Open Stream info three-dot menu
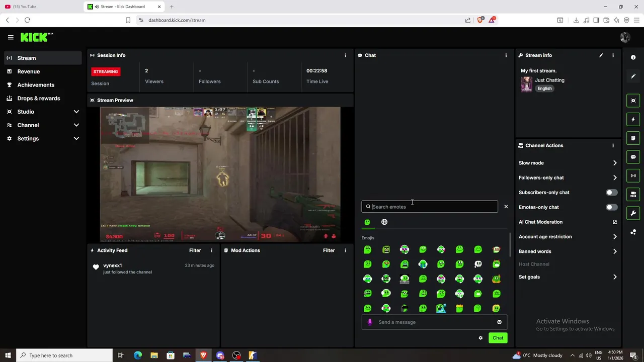 (613, 55)
